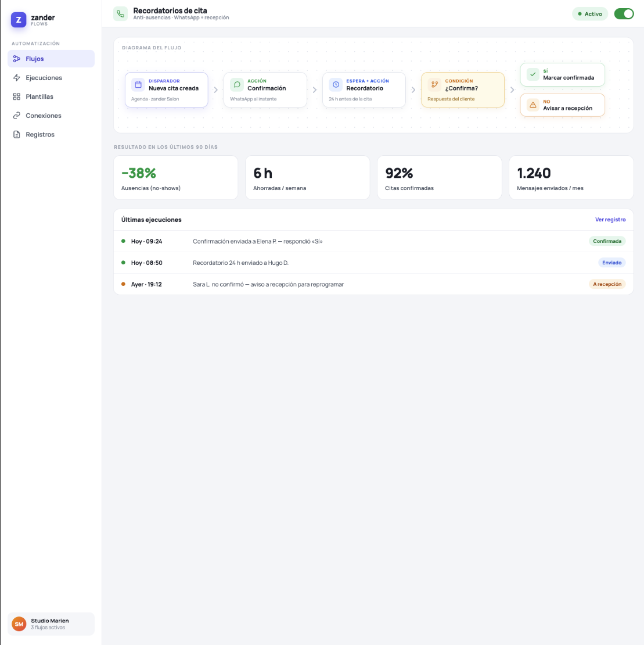
Task: Select the ¿Confirma? condition node
Action: coord(463,89)
